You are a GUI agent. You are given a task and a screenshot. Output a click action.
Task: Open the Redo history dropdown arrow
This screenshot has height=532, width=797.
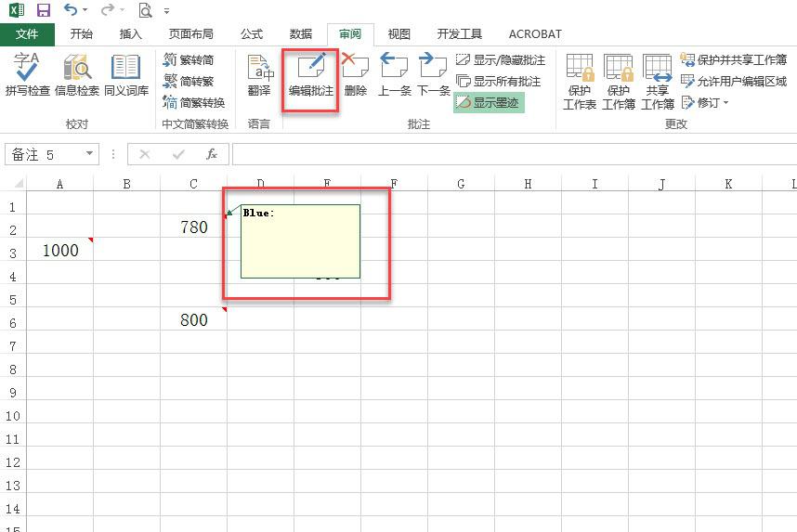[122, 9]
